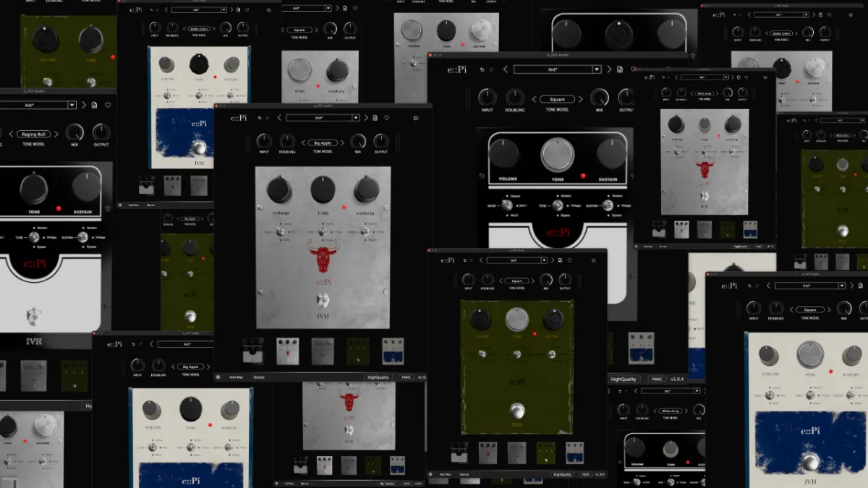Click Square tone model selector in black pedal window
This screenshot has height=488, width=868.
557,99
